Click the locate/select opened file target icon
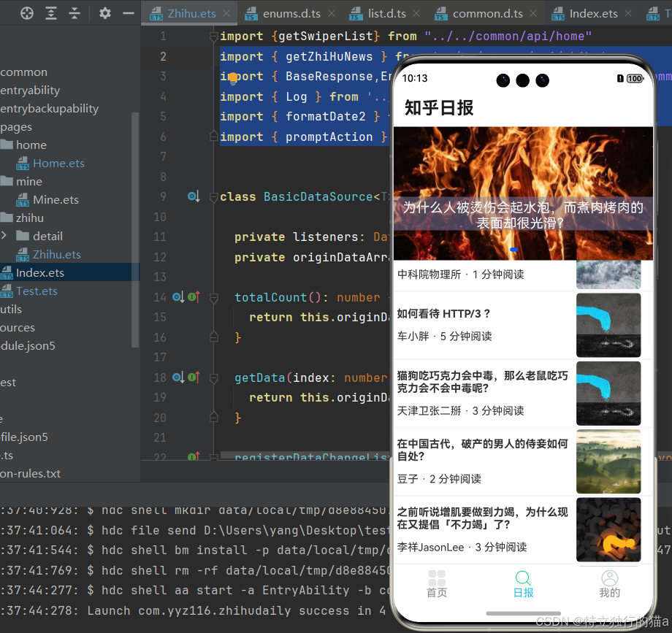The image size is (672, 633). (26, 13)
